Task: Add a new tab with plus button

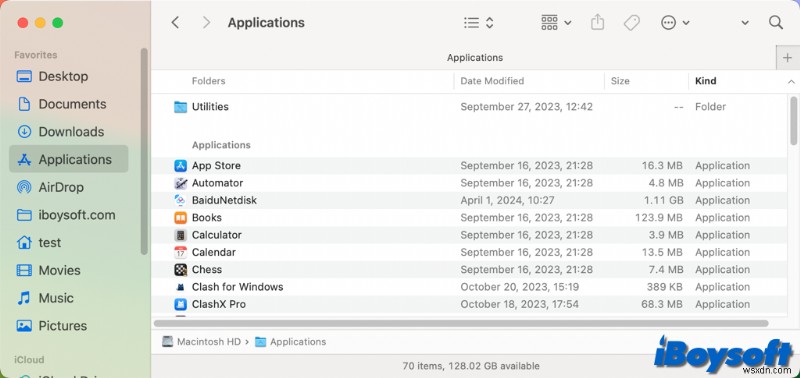Action: (x=787, y=58)
